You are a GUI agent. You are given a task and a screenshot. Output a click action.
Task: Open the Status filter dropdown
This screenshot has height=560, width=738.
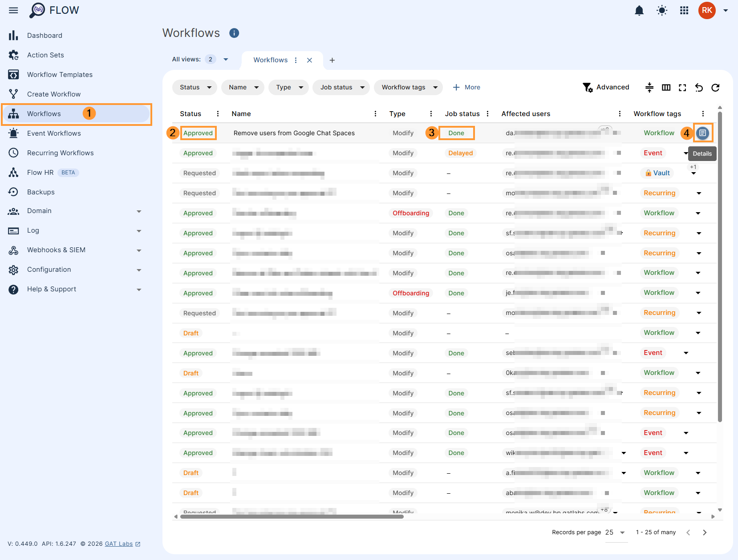coord(195,87)
